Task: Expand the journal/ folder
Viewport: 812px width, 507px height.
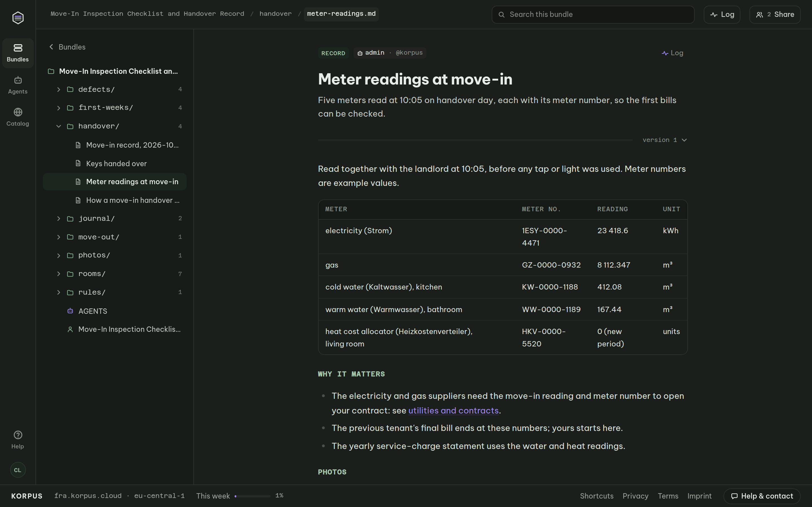Action: click(58, 218)
